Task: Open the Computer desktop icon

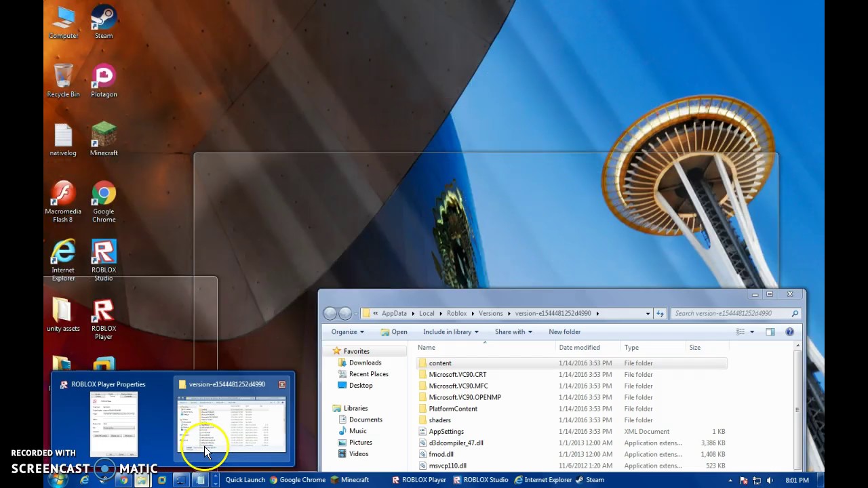Action: 63,22
